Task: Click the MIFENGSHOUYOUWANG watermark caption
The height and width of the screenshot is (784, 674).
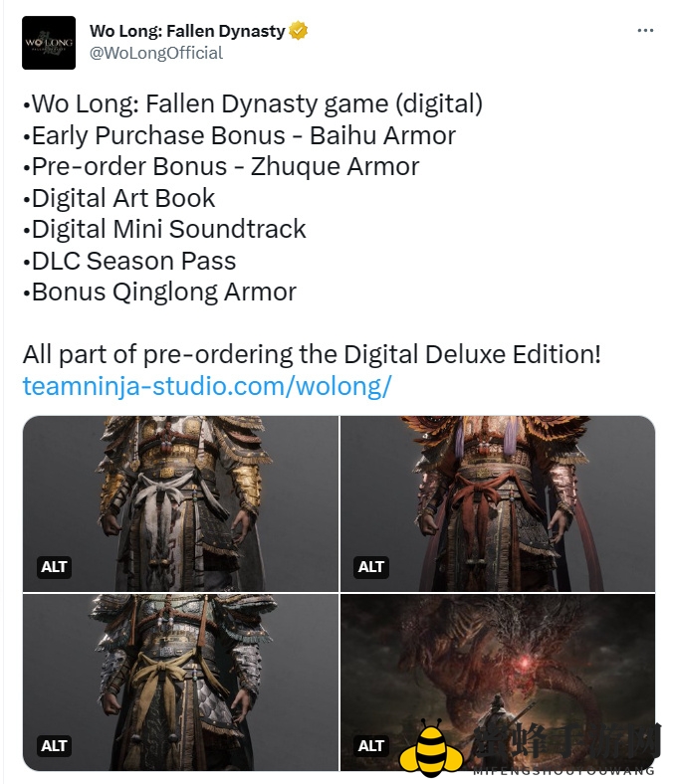Action: pyautogui.click(x=563, y=770)
